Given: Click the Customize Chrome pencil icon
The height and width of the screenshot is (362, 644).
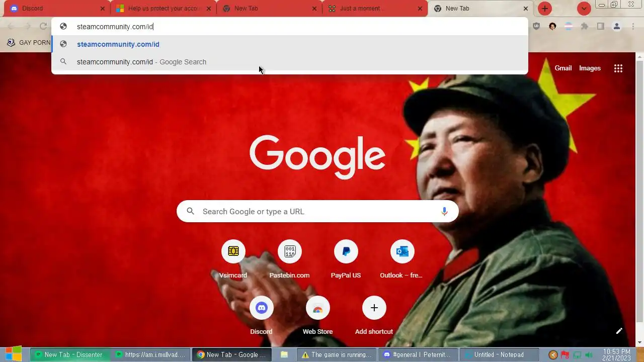Looking at the screenshot, I should [x=619, y=331].
